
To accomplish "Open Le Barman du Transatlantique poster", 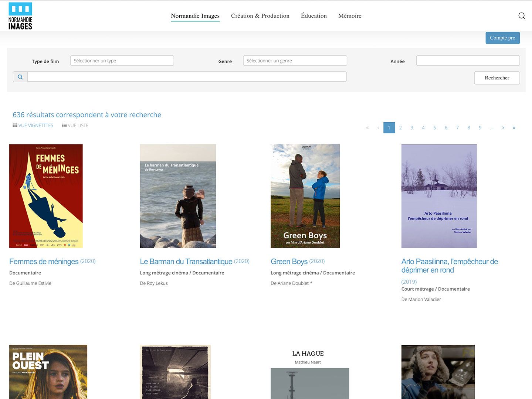I will [178, 196].
